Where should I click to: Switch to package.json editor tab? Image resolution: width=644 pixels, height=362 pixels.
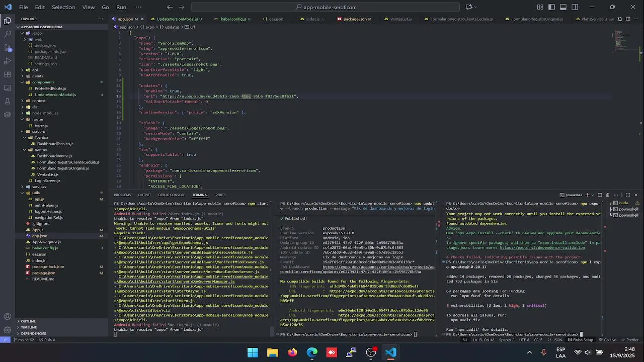(355, 19)
